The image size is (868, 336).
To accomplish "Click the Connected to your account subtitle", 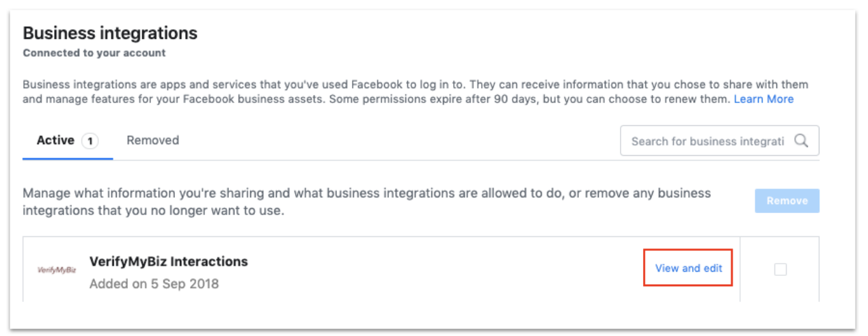I will click(x=94, y=53).
